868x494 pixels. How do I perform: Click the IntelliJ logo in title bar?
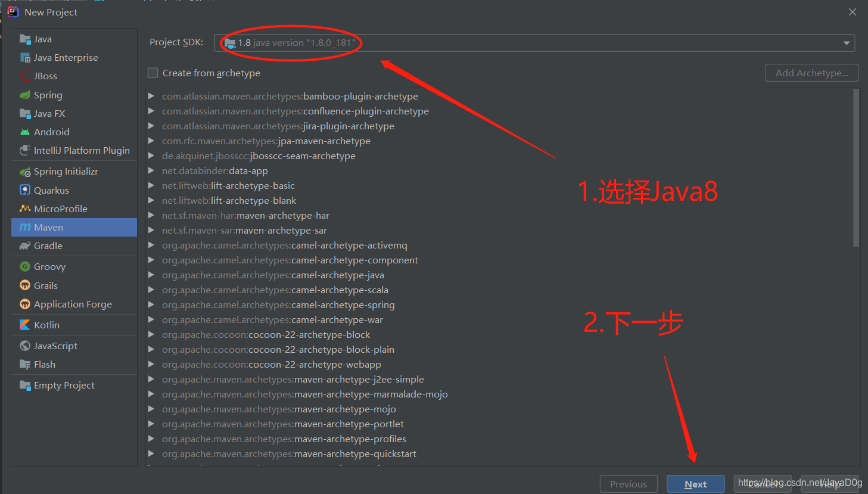click(x=13, y=12)
